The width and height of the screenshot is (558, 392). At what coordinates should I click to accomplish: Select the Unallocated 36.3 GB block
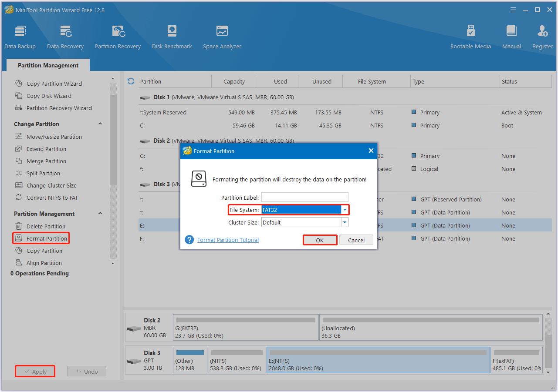click(x=431, y=328)
